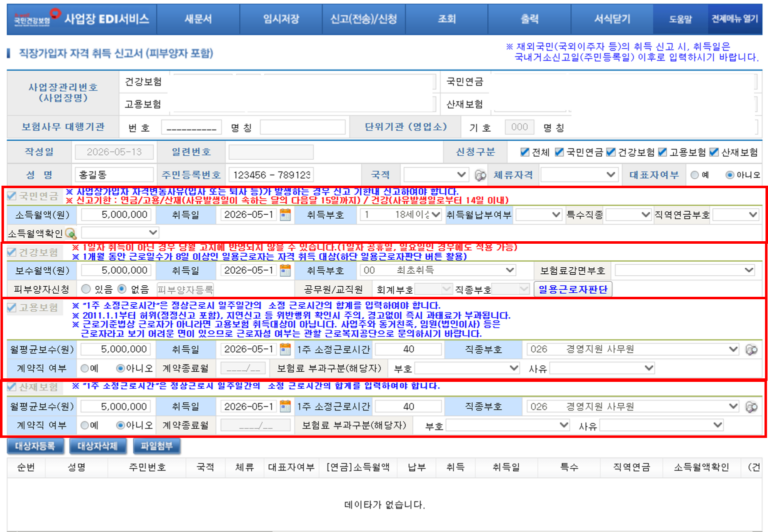Toggle 산재보험 checkbox in 신청구분
The height and width of the screenshot is (532, 768).
(x=714, y=152)
